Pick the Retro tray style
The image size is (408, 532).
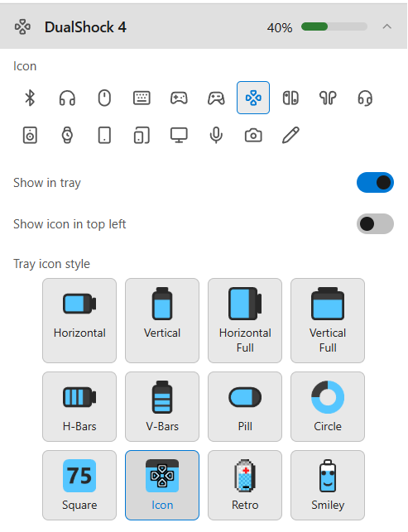(x=245, y=485)
